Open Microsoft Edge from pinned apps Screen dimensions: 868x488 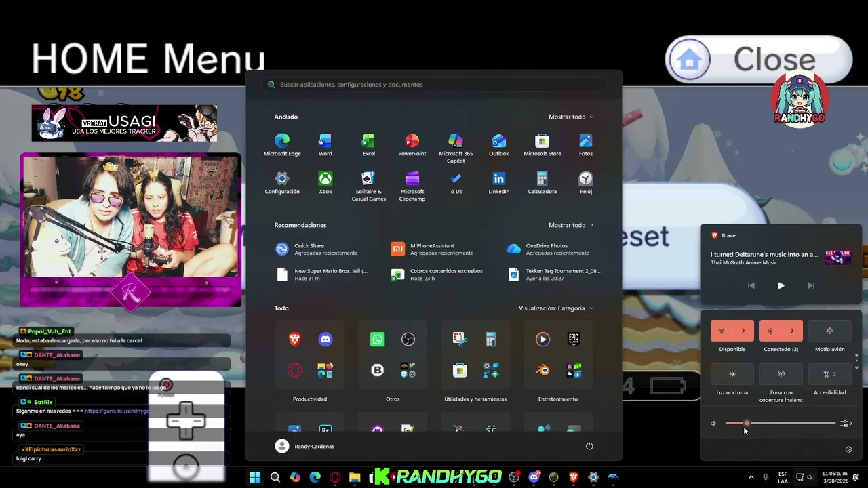point(282,145)
